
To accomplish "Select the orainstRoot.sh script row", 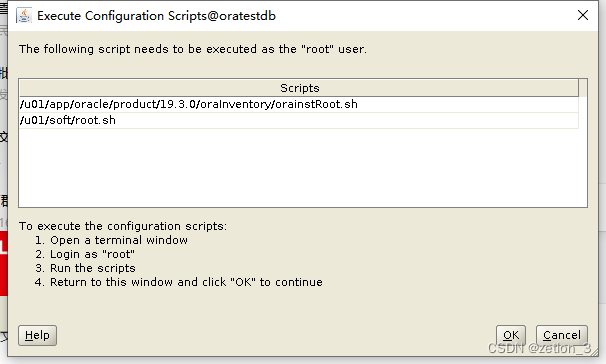I will pos(299,104).
